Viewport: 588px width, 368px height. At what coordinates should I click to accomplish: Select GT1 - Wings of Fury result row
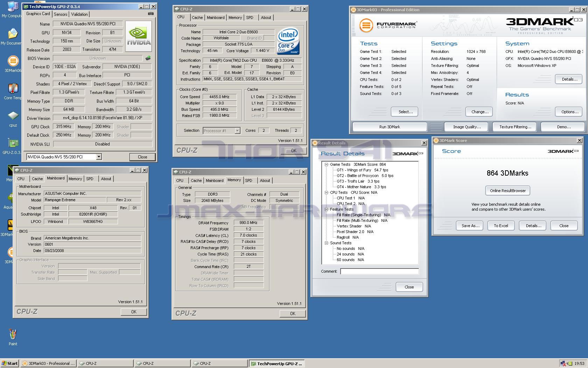pos(362,170)
